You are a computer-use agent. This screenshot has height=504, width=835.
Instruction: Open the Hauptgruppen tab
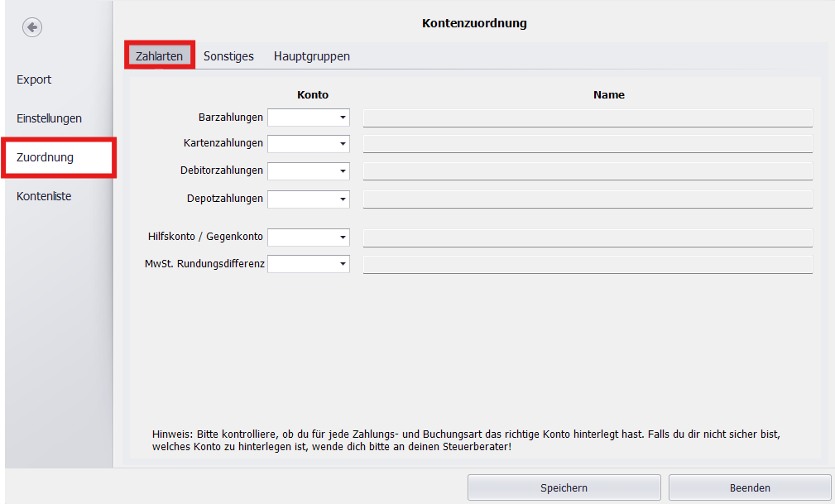pos(311,55)
